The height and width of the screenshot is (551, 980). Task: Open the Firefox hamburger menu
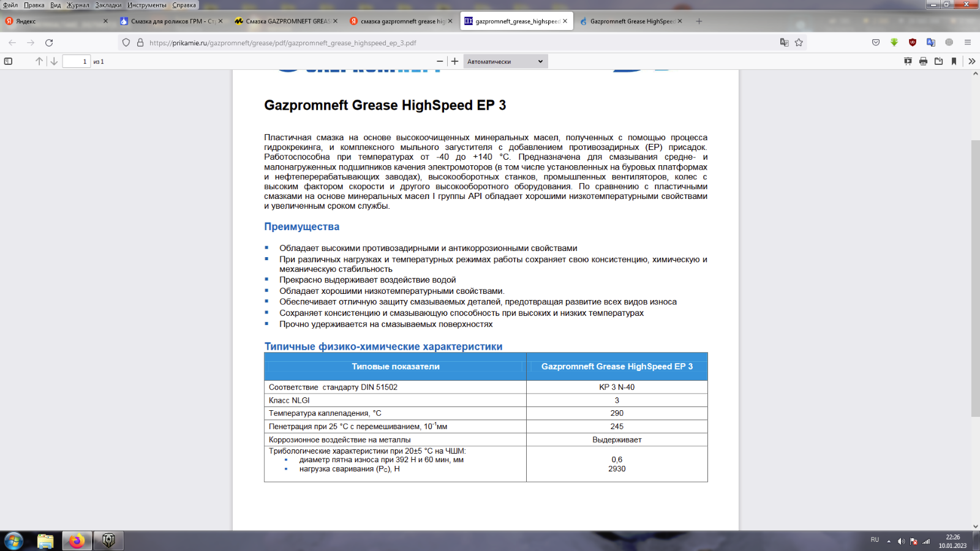click(x=968, y=43)
